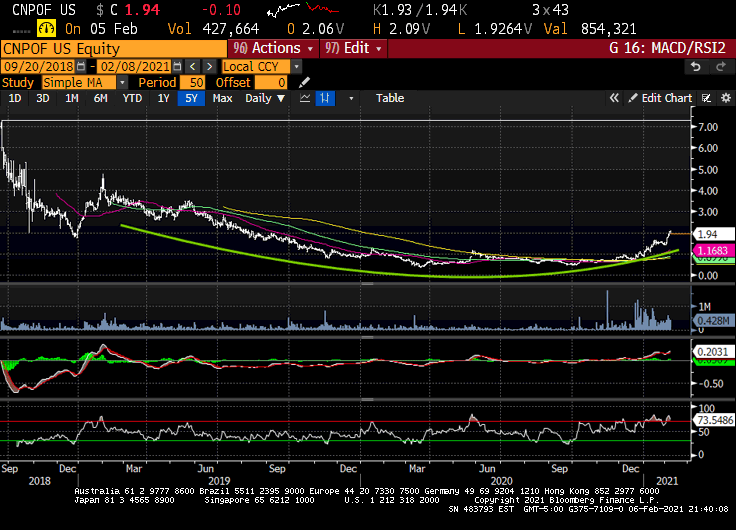Select the 5Y time range

[x=191, y=98]
